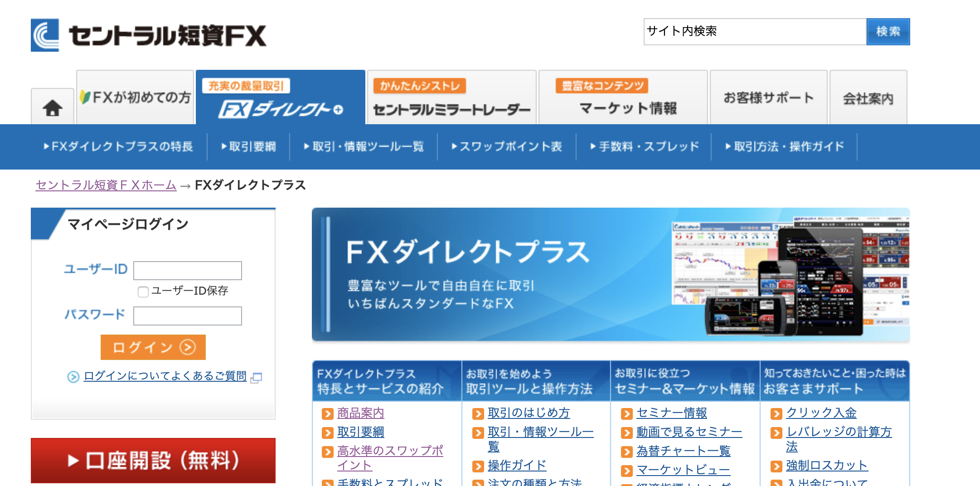Screen dimensions: 980x486
Task: Open the 動画で見るセミナー link
Action: tap(689, 432)
